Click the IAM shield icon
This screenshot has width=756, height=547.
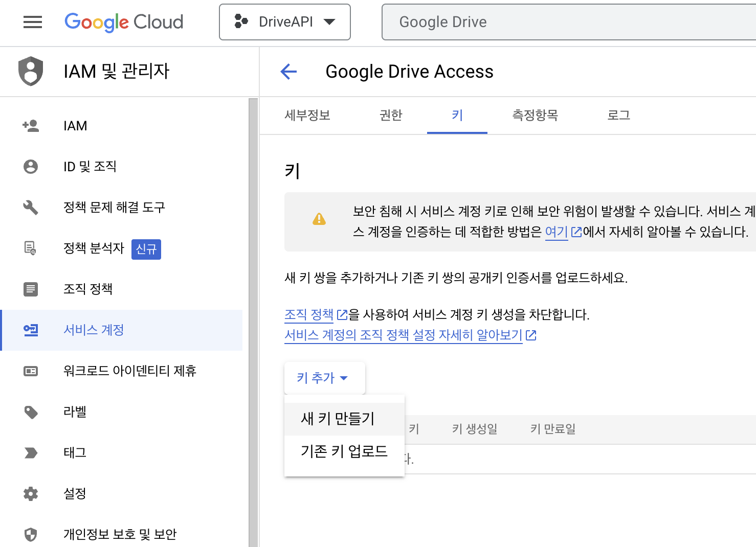pyautogui.click(x=31, y=71)
